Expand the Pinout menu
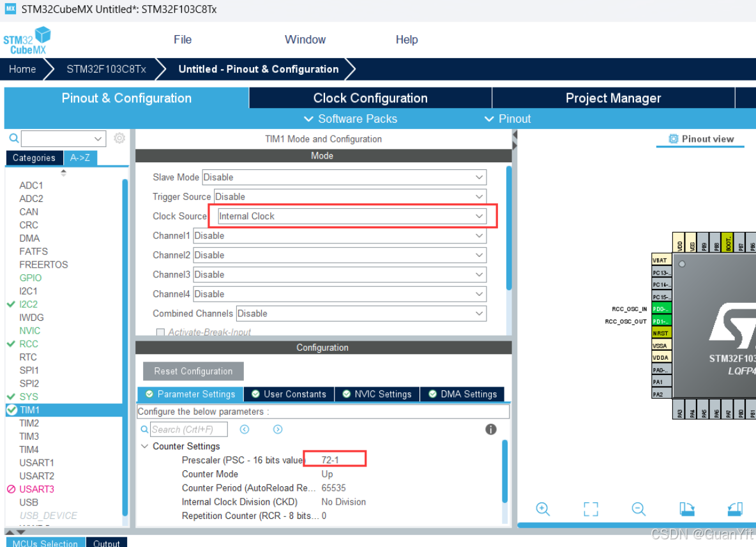The width and height of the screenshot is (756, 547). 507,119
